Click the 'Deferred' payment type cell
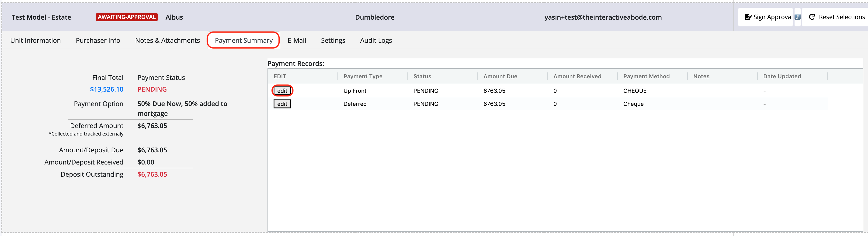Viewport: 868px width, 236px height. click(x=355, y=104)
